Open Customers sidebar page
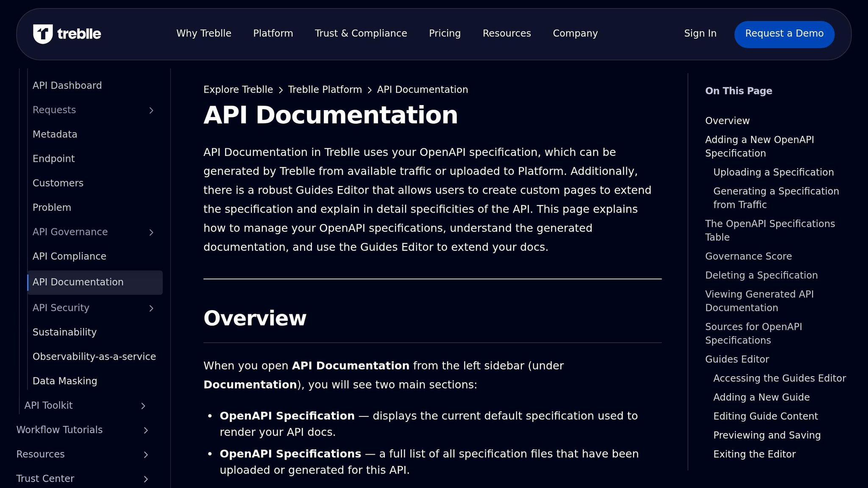The width and height of the screenshot is (868, 488). tap(58, 183)
